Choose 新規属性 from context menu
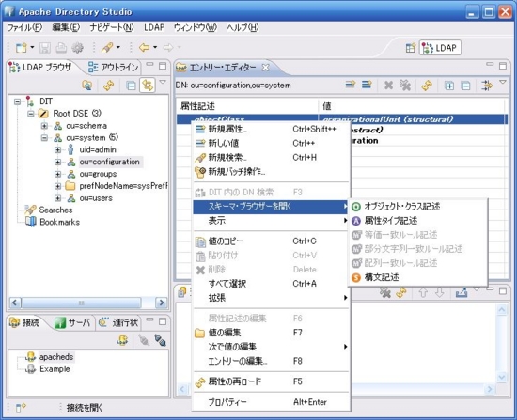 click(x=271, y=129)
